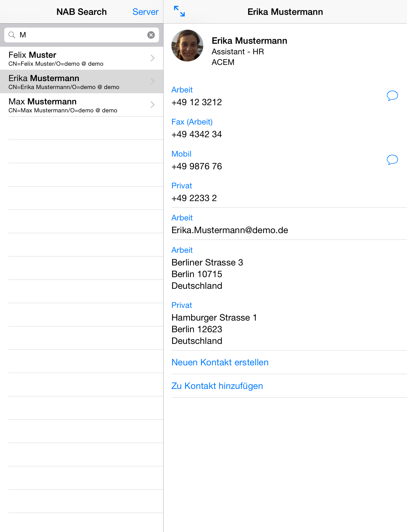
Task: Click Erika Mustermann header title in detail pane
Action: tap(285, 12)
